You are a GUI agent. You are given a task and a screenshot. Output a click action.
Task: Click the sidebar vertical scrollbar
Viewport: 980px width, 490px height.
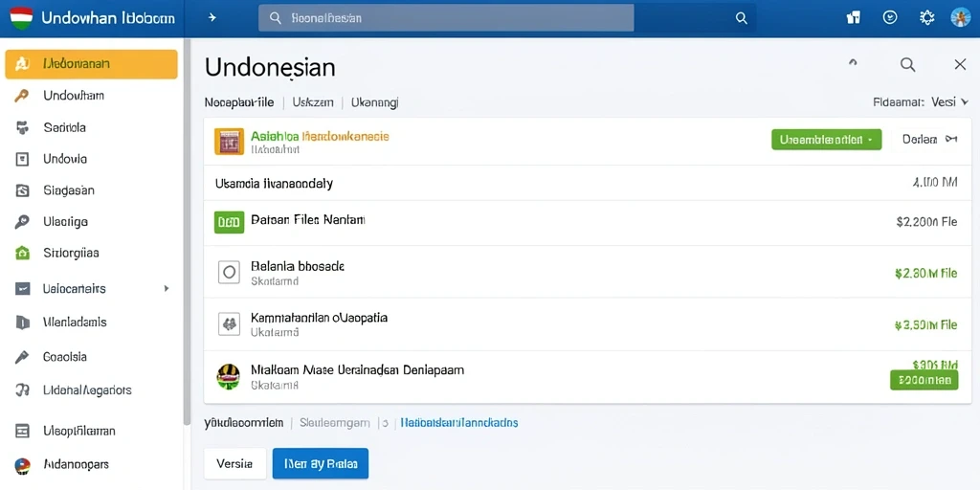pos(187,232)
